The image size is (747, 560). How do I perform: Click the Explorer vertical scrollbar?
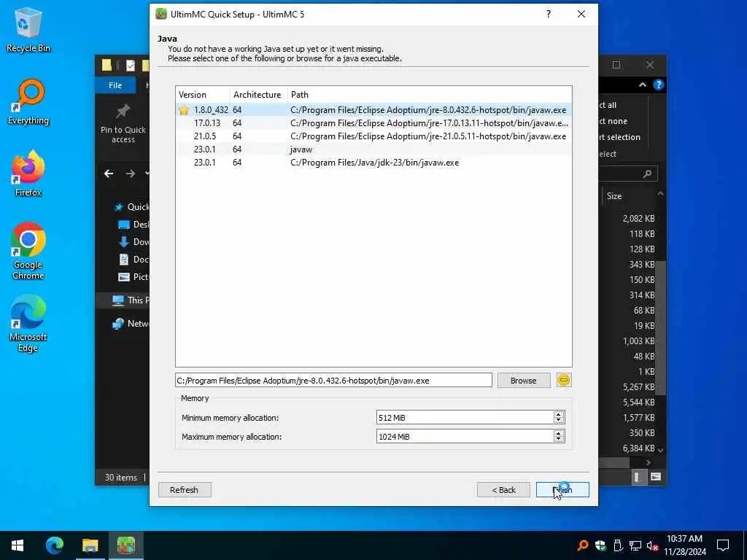click(660, 329)
